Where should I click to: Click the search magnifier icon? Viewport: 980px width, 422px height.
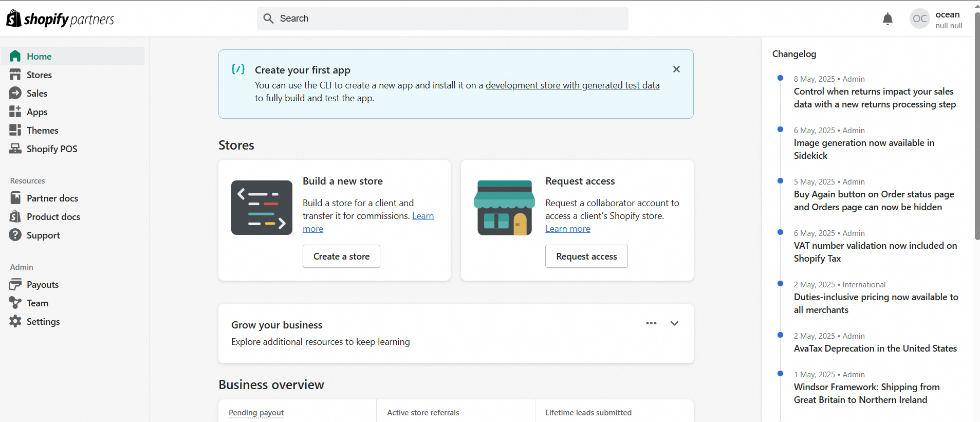coord(268,19)
